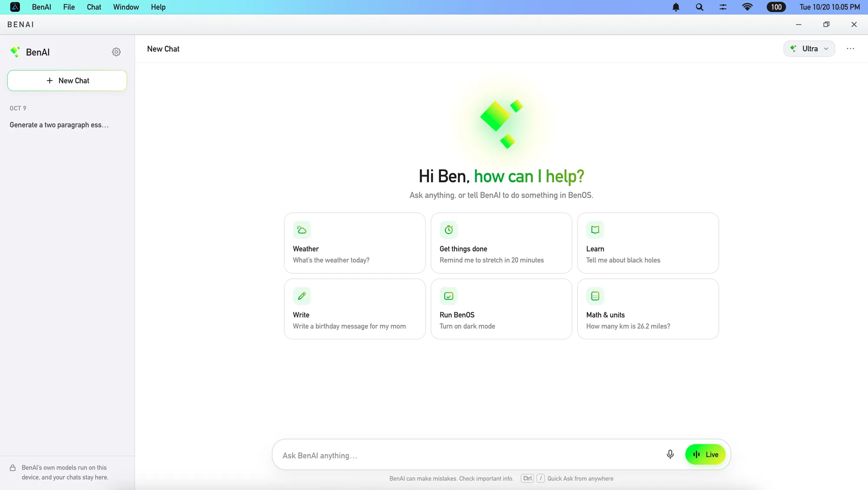Click 'Quick Ask from anywhere' hint text
Screen dimensions: 868x490
[x=580, y=478]
